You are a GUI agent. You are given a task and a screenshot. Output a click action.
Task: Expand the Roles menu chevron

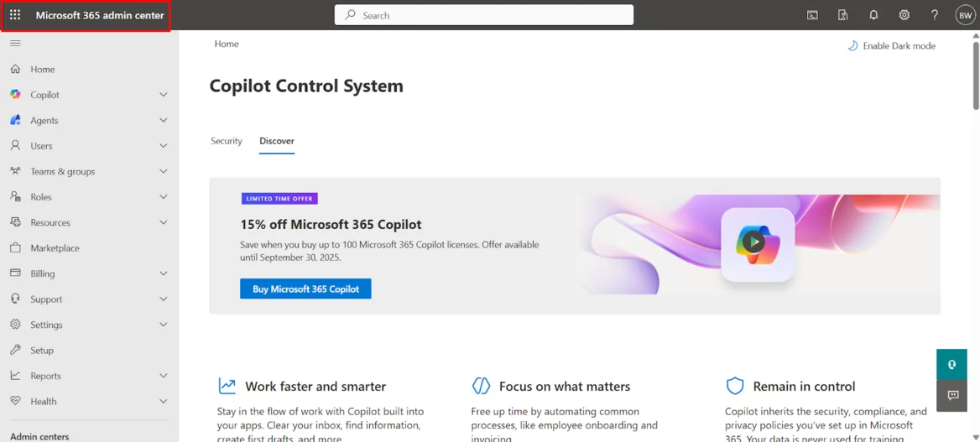coord(164,197)
